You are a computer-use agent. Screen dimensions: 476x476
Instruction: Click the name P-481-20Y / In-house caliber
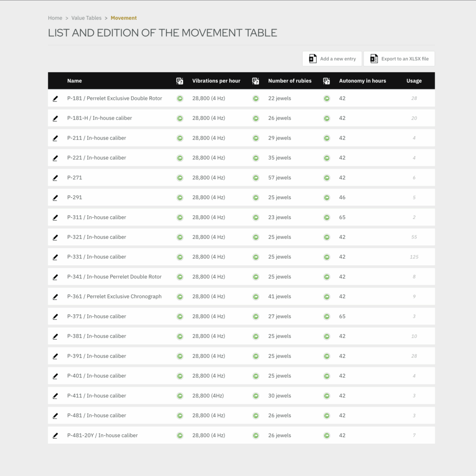(103, 435)
